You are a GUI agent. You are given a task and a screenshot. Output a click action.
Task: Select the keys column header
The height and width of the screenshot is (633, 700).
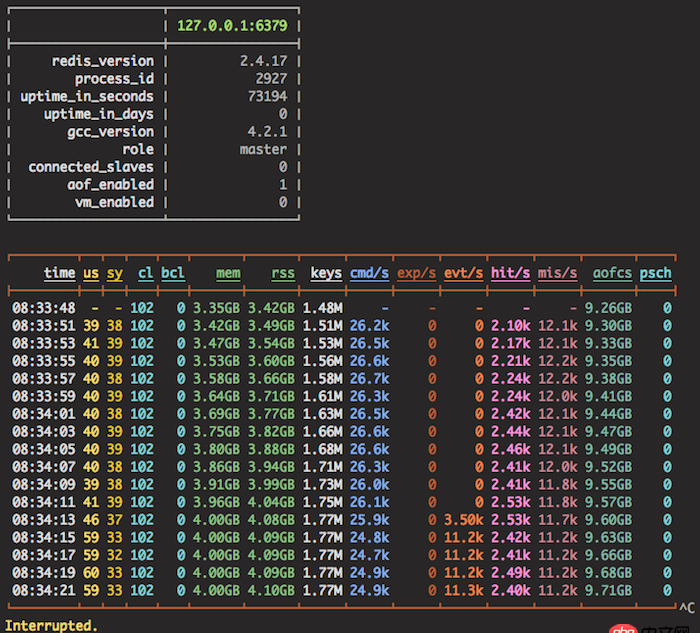click(326, 272)
